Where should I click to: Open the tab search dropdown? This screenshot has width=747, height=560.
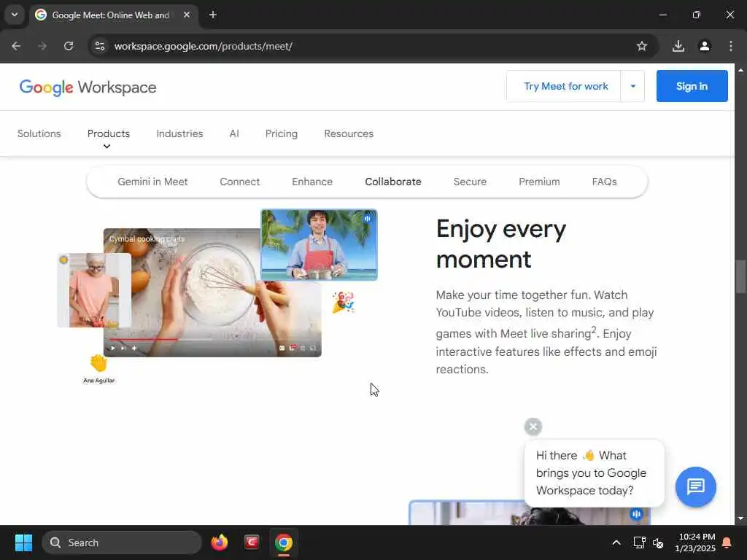15,15
